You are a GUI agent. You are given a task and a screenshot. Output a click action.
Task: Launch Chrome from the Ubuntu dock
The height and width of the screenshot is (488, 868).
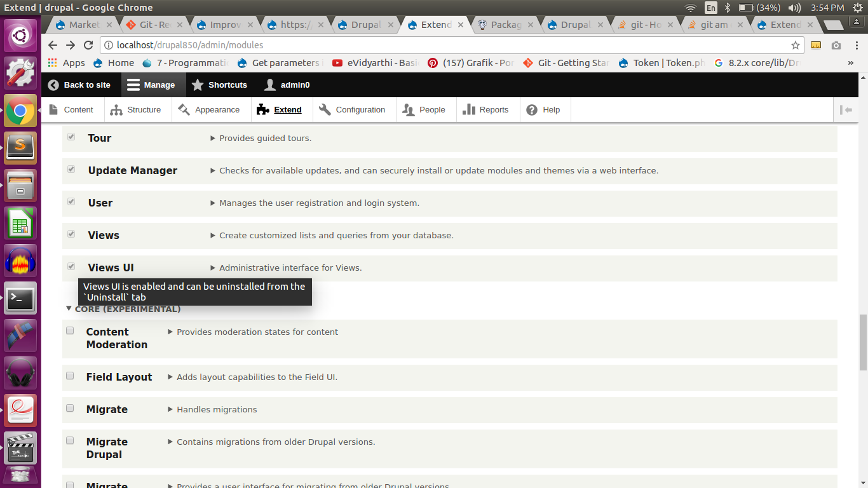[20, 111]
